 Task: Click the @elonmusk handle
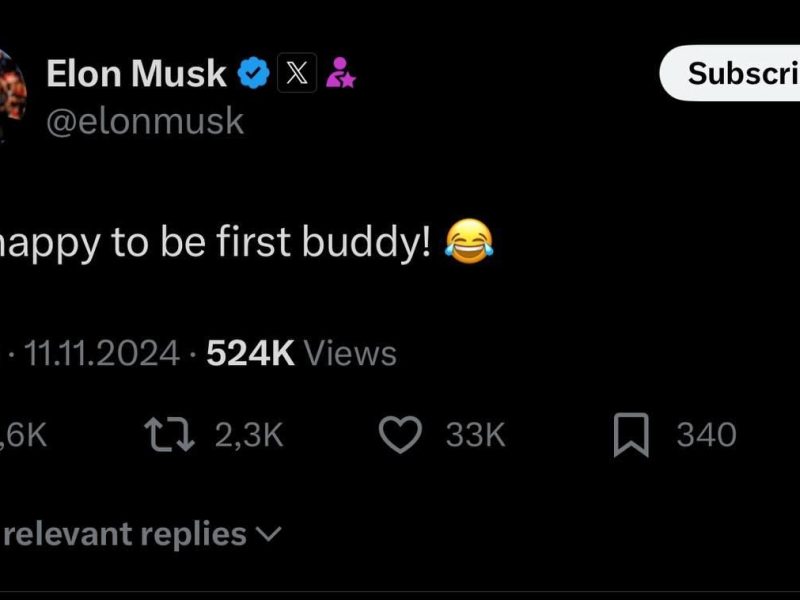pos(145,121)
